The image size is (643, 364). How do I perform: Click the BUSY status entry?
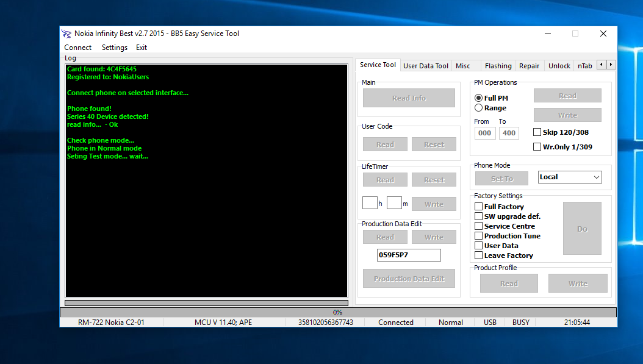click(521, 322)
